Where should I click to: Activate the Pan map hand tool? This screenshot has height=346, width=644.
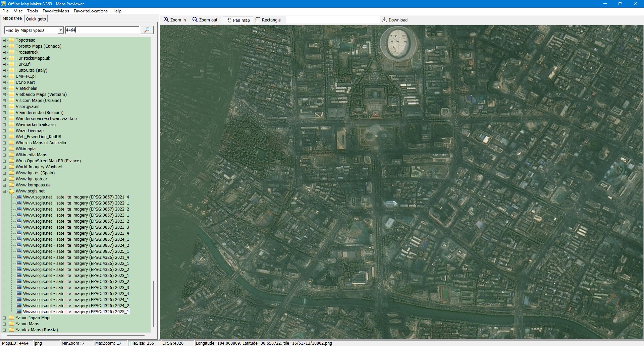pyautogui.click(x=238, y=20)
